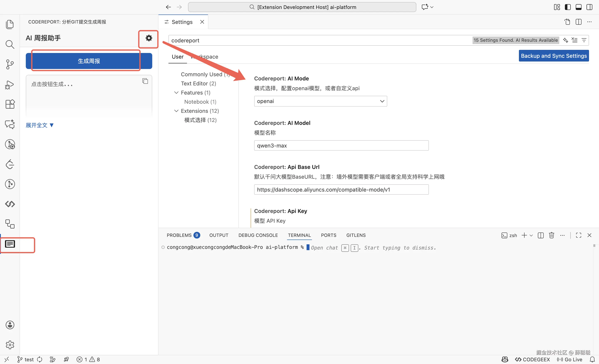The height and width of the screenshot is (364, 599).
Task: Collapse the Extensions (12) tree node
Action: tap(176, 111)
